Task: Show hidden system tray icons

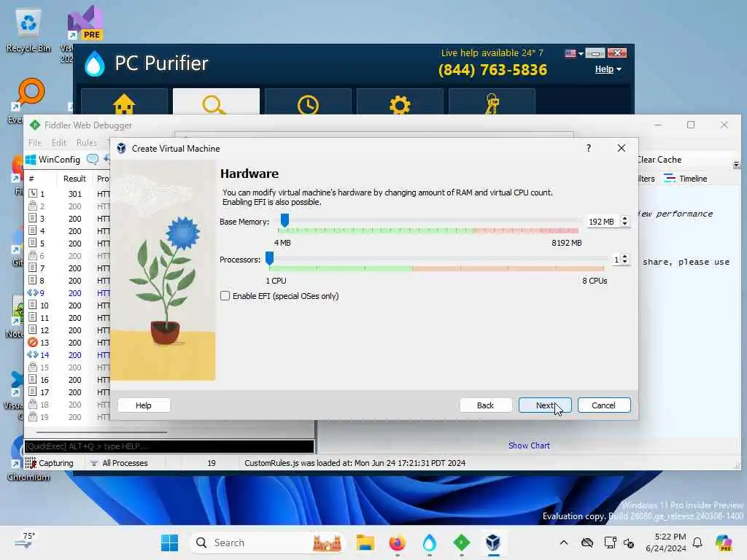Action: tap(564, 542)
